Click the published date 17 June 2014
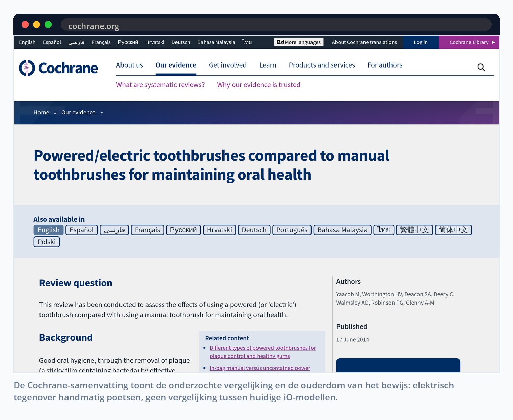513x420 pixels. [x=352, y=340]
